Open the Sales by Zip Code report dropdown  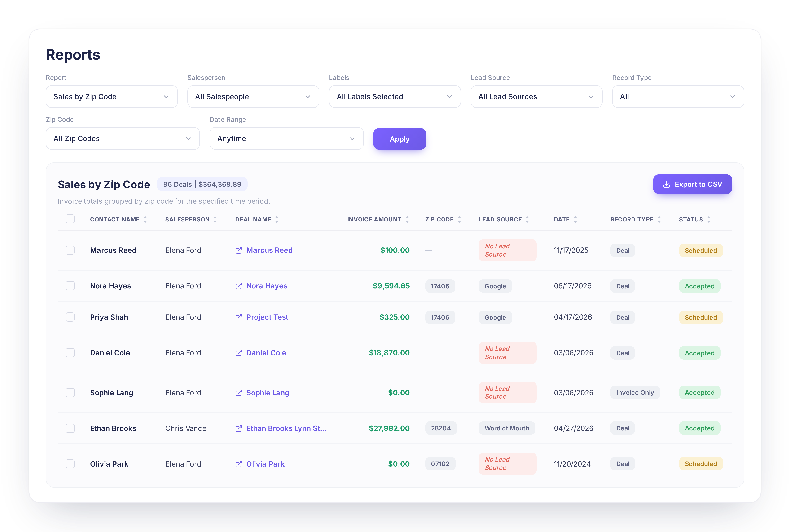click(112, 97)
